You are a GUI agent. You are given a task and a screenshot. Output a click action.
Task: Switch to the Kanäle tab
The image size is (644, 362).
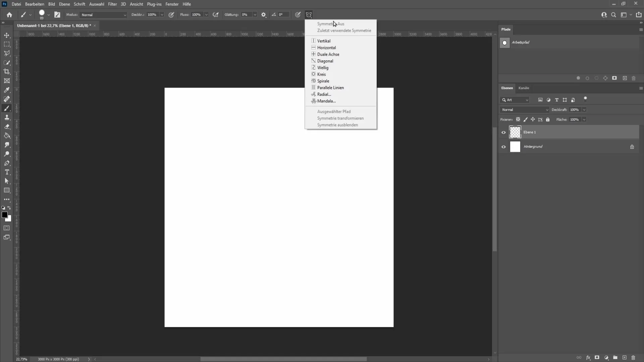524,88
